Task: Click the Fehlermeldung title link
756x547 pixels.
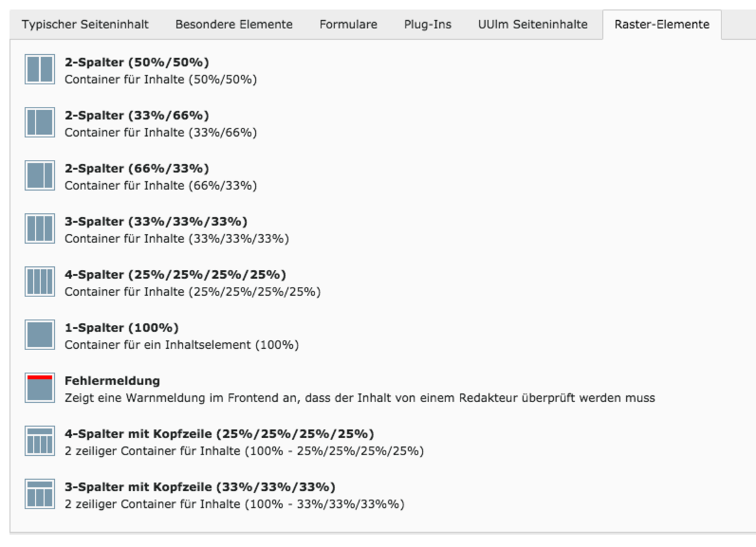Action: (112, 381)
